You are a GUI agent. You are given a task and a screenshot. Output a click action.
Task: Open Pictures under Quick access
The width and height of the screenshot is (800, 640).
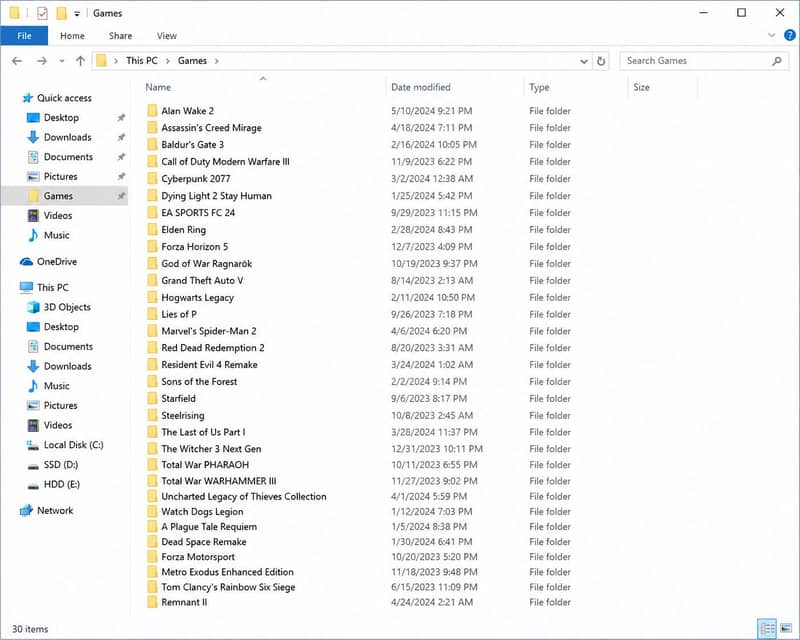(x=60, y=176)
